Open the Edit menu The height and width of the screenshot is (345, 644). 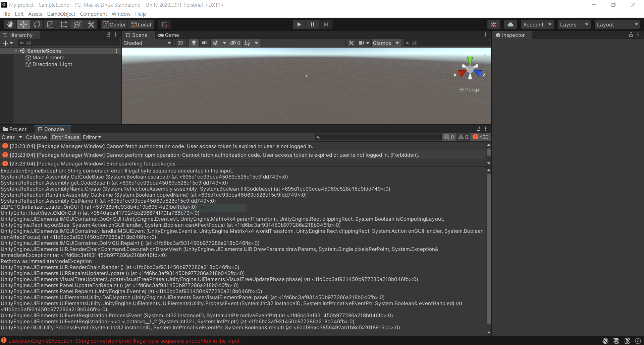tap(19, 14)
